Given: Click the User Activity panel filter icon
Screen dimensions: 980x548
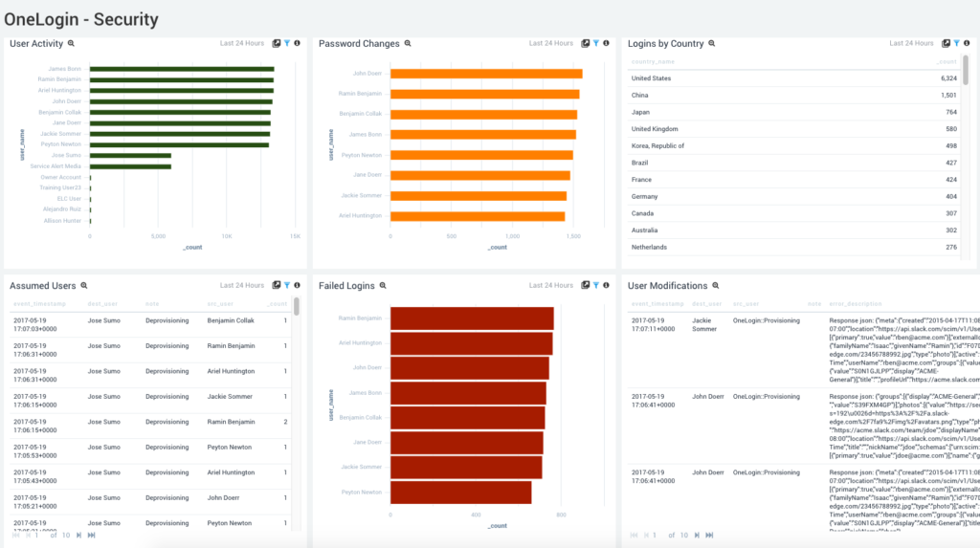Looking at the screenshot, I should 287,43.
